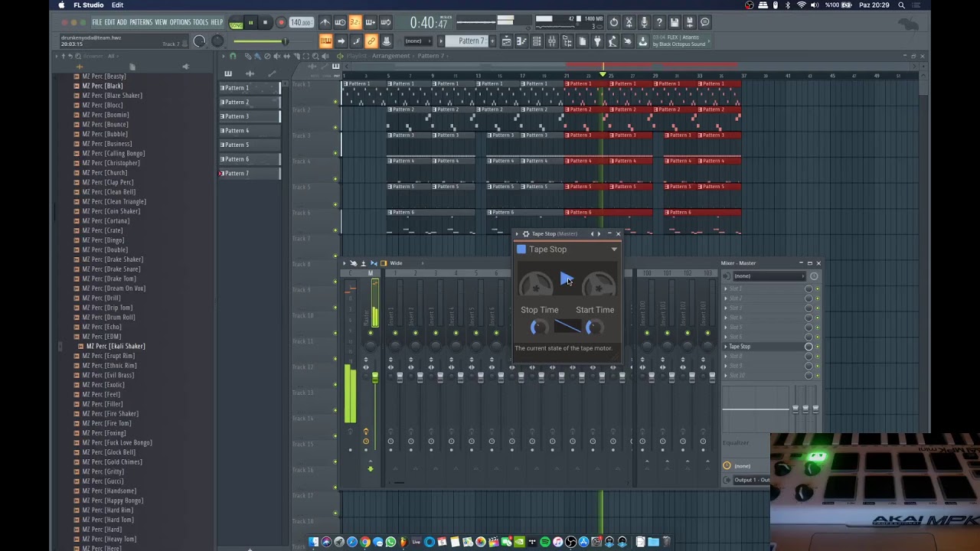Open Tape Stop preset dropdown arrow
The image size is (980, 551).
click(x=614, y=249)
